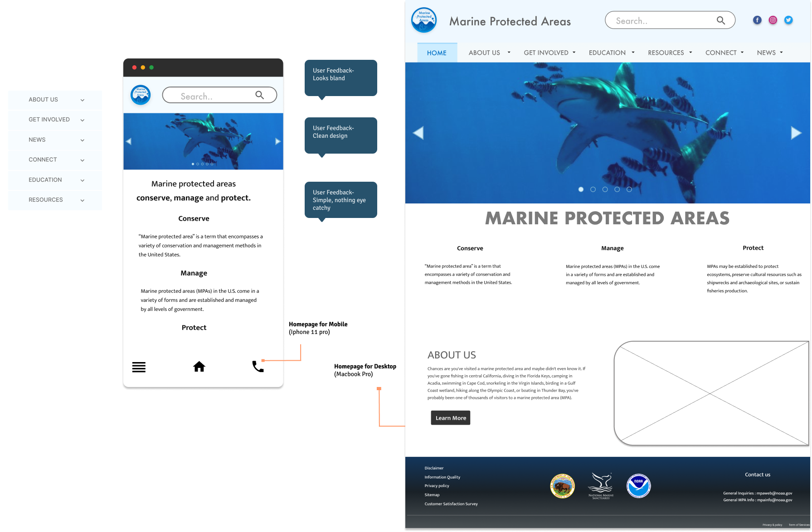Tap the home icon in the mobile bottom bar

coord(199,367)
